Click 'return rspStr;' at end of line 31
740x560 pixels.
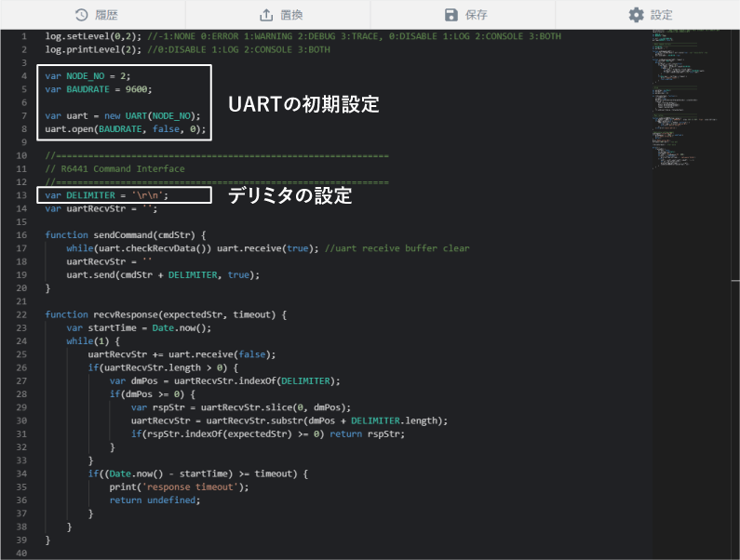pos(367,434)
